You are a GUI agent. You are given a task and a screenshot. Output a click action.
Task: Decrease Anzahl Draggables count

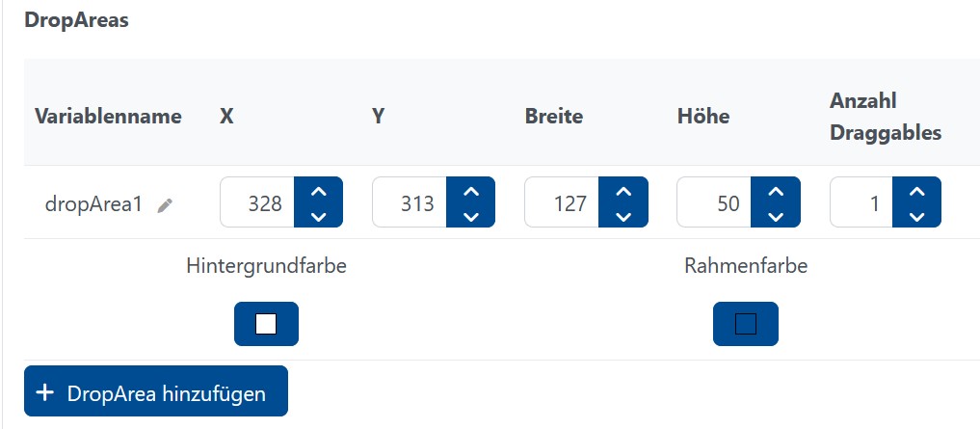916,216
